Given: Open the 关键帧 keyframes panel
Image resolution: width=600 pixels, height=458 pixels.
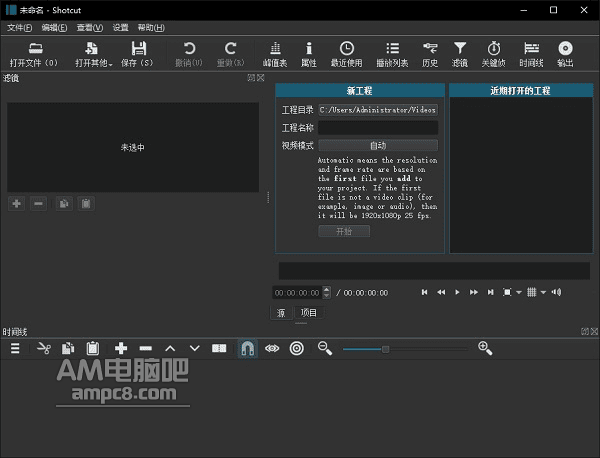Looking at the screenshot, I should (x=494, y=54).
